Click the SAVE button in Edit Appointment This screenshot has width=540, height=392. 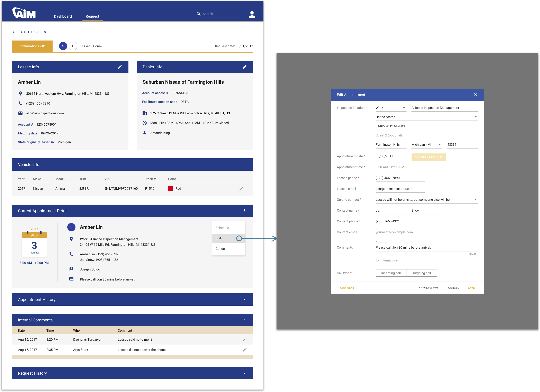pos(471,288)
